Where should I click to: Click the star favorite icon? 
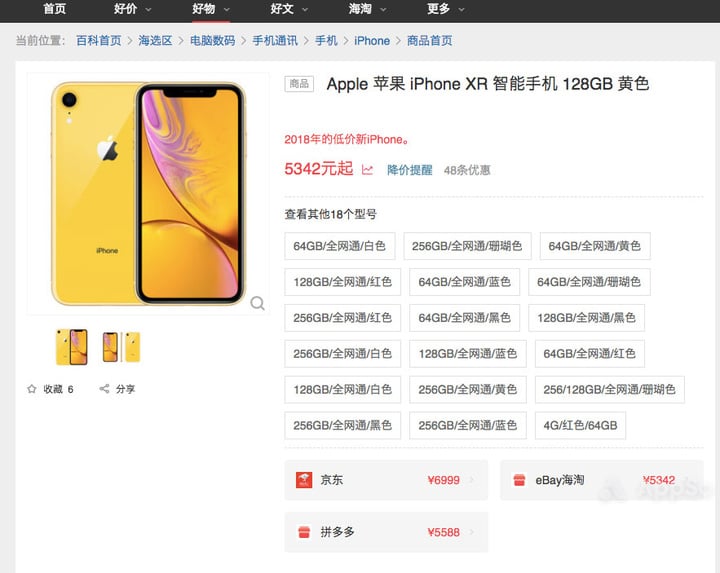coord(32,389)
